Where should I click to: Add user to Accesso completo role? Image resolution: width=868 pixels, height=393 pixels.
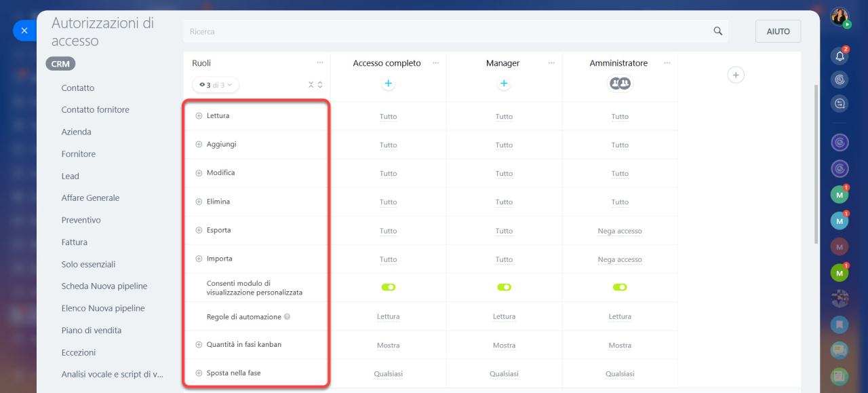coord(388,83)
